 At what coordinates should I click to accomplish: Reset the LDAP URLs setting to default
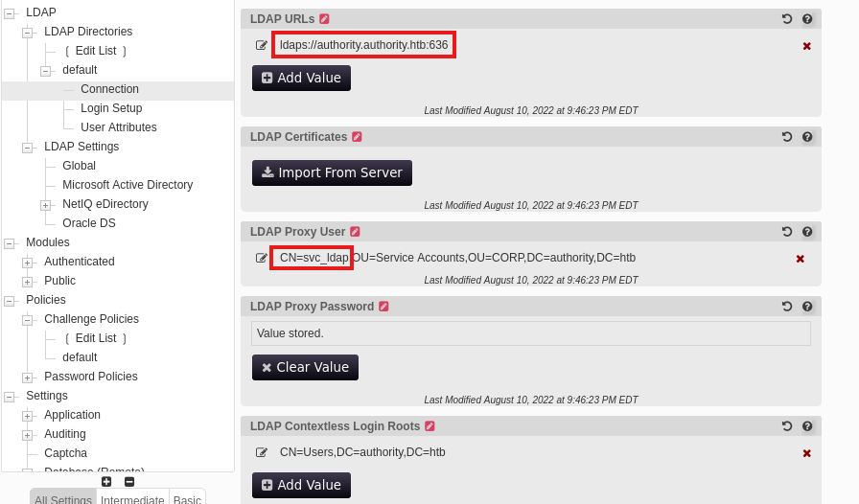tap(787, 18)
